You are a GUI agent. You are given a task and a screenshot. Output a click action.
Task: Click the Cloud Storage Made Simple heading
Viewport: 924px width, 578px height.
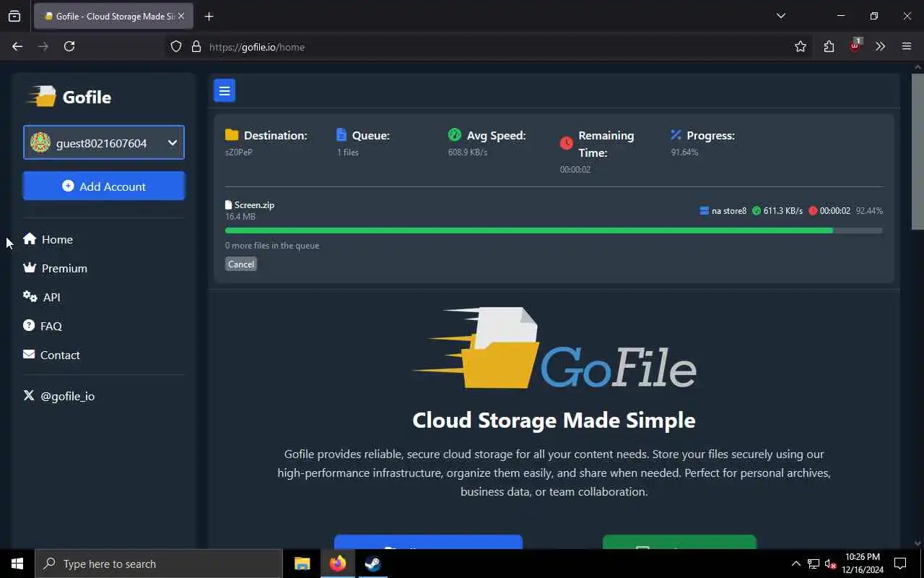point(554,420)
